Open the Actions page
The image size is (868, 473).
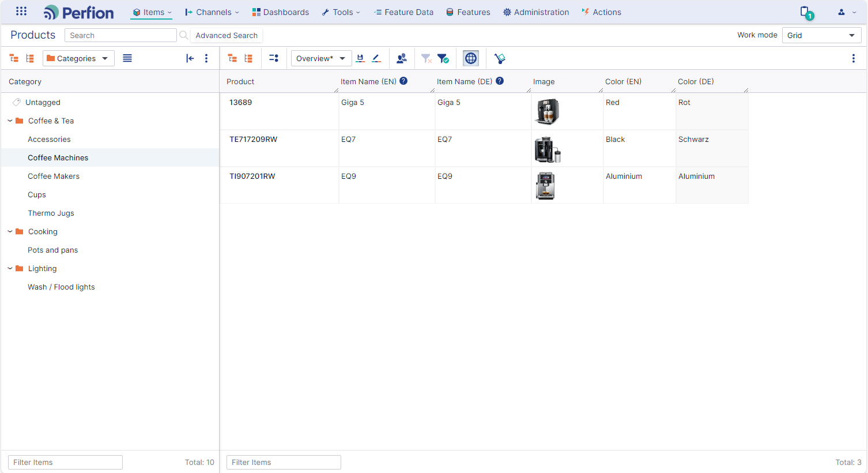pyautogui.click(x=601, y=12)
